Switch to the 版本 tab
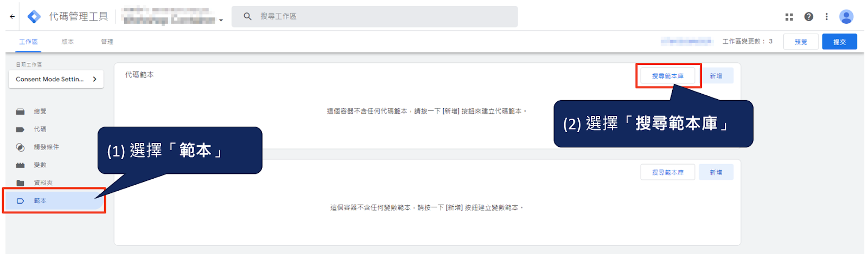Screen dimensions: 868x254 point(68,42)
